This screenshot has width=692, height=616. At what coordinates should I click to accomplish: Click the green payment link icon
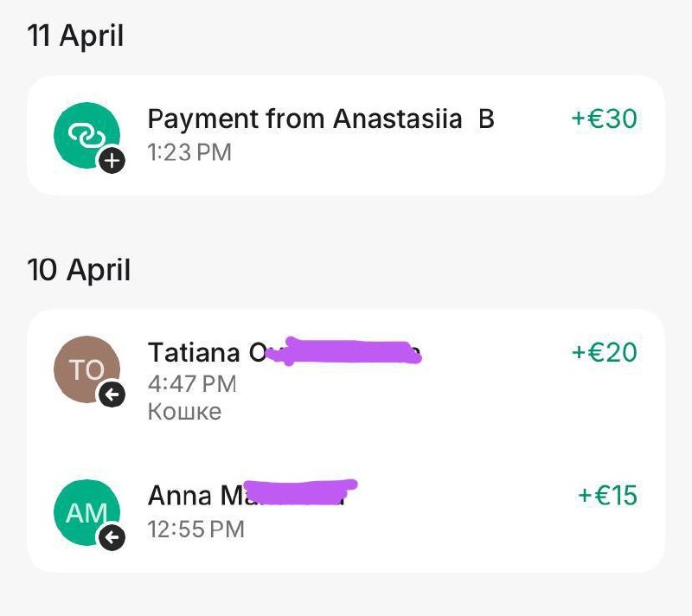tap(86, 135)
